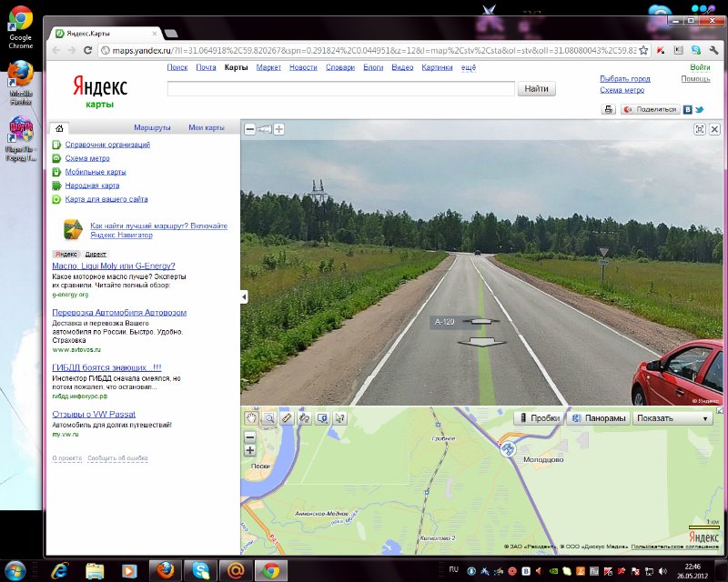Open Масло: Liqui Moly ad link

click(113, 266)
